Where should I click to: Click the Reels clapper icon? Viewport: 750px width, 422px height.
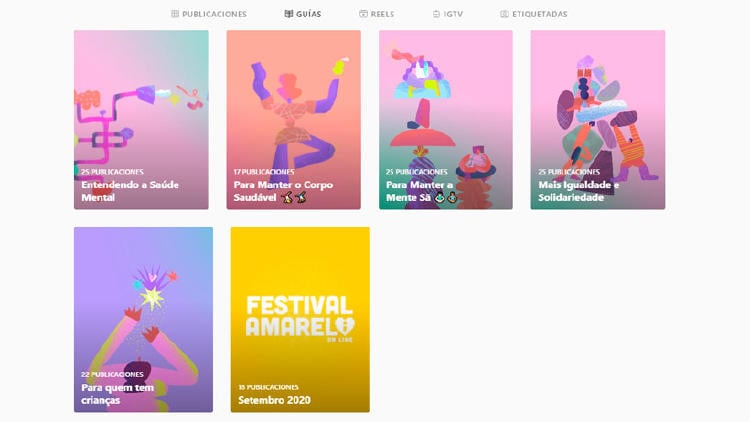[364, 14]
